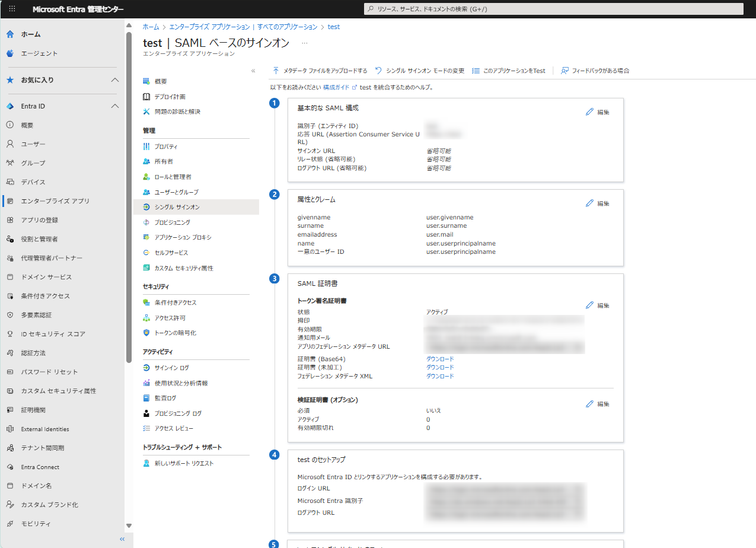This screenshot has height=548, width=756.
Task: Click the resource search input field
Action: pos(553,9)
